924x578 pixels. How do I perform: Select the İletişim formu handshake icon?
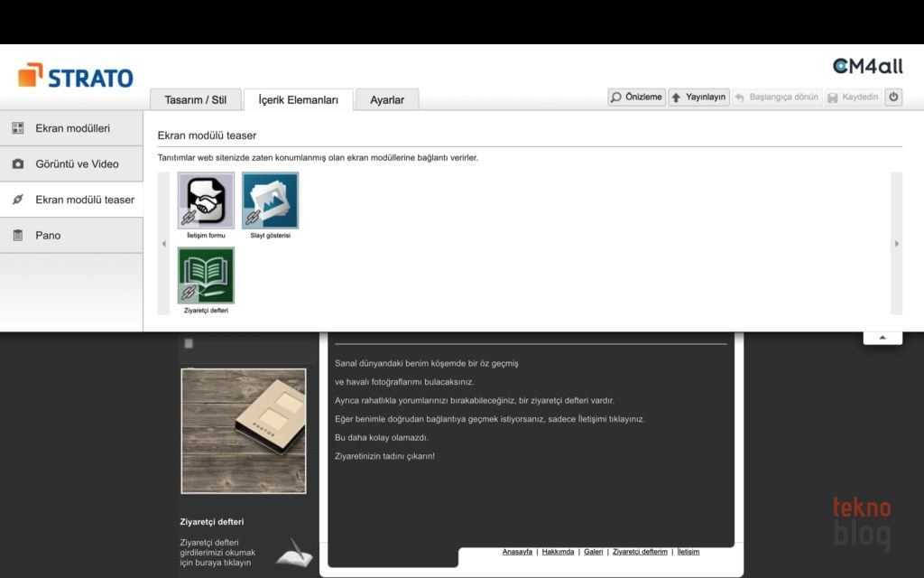tap(206, 200)
